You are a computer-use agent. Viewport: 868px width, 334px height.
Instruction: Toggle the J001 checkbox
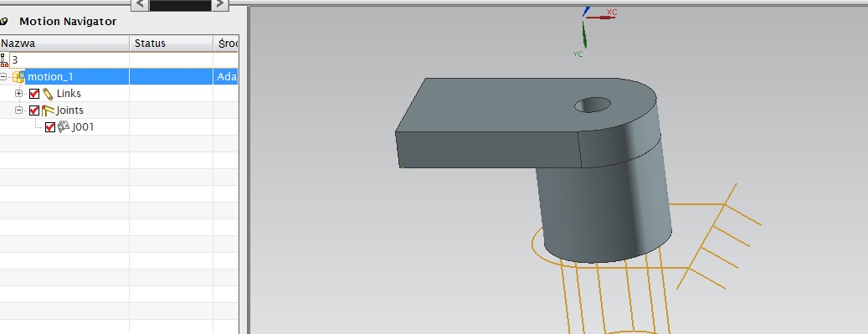click(x=50, y=127)
